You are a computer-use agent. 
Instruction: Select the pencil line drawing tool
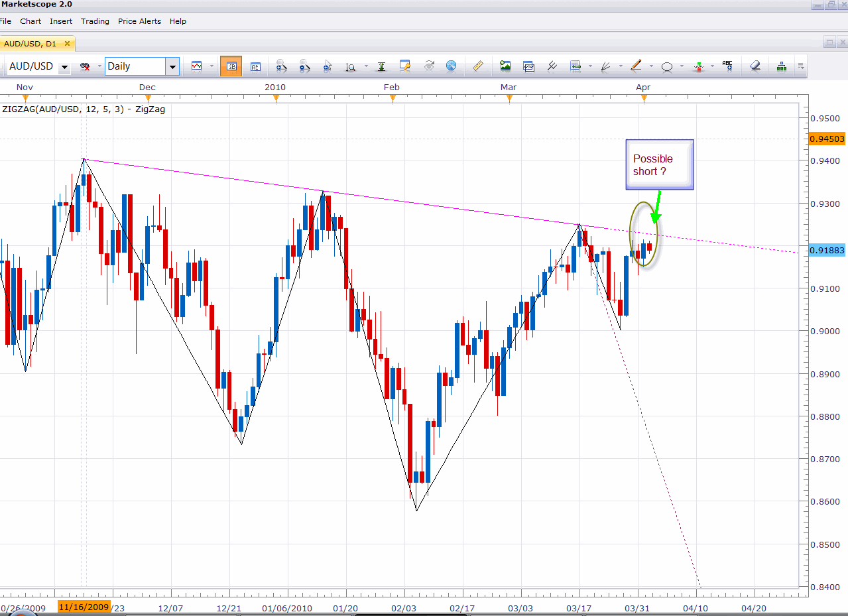pyautogui.click(x=636, y=66)
